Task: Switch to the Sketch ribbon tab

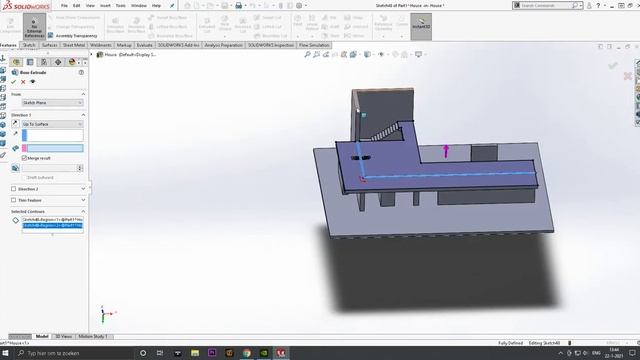Action: coord(29,45)
